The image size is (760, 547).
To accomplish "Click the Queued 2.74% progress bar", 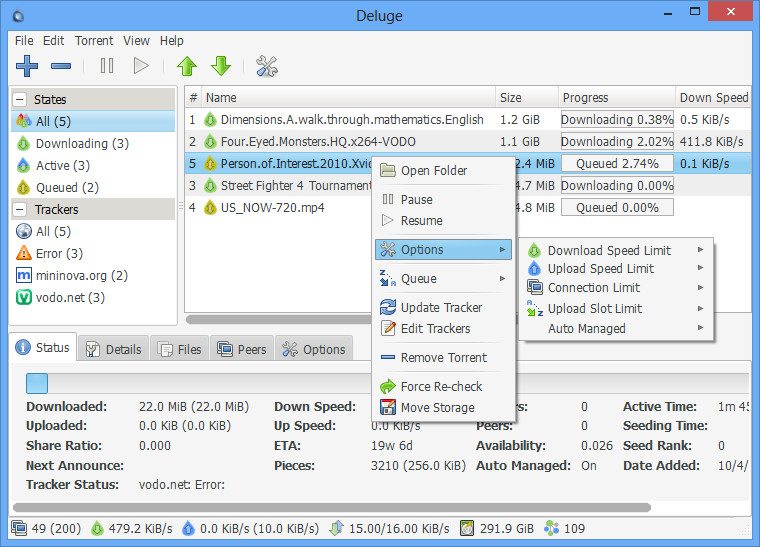I will click(617, 164).
